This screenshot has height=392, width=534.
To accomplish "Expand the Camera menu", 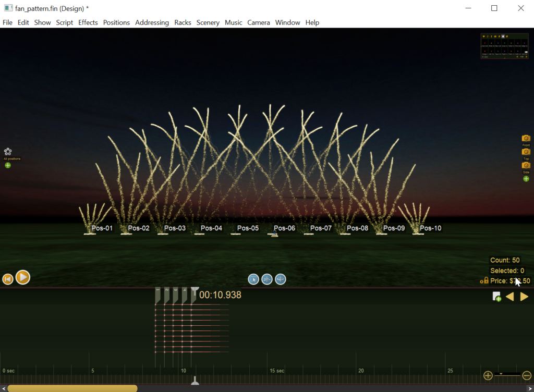I will pyautogui.click(x=259, y=22).
